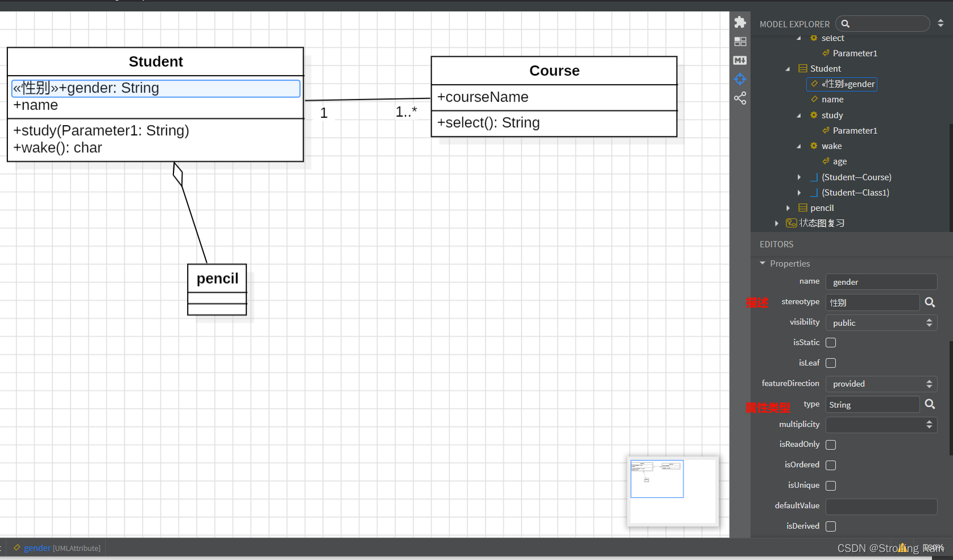Expand the pencil node in explorer
This screenshot has height=560, width=953.
pyautogui.click(x=788, y=208)
